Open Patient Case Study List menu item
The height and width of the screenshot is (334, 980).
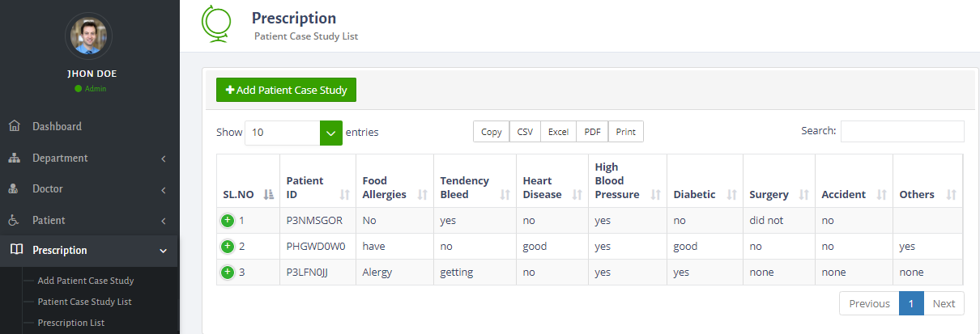pyautogui.click(x=84, y=302)
